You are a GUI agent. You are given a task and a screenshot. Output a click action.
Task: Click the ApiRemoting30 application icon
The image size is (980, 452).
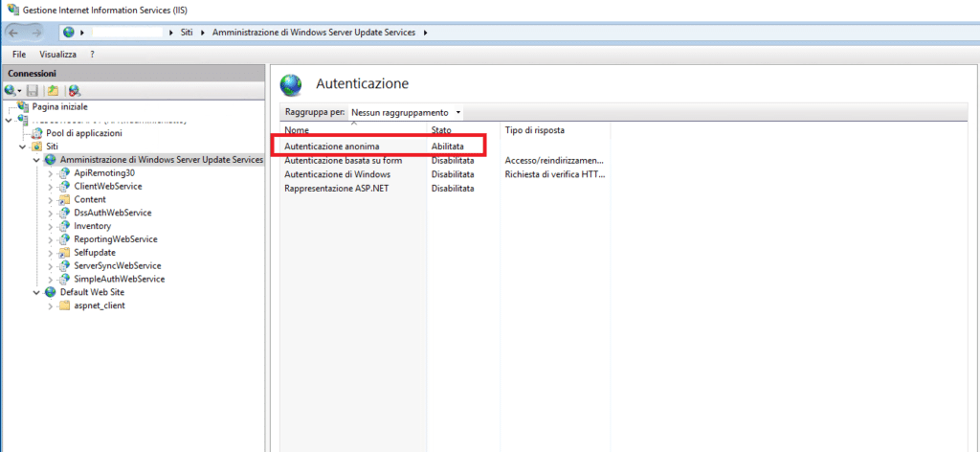[x=64, y=172]
